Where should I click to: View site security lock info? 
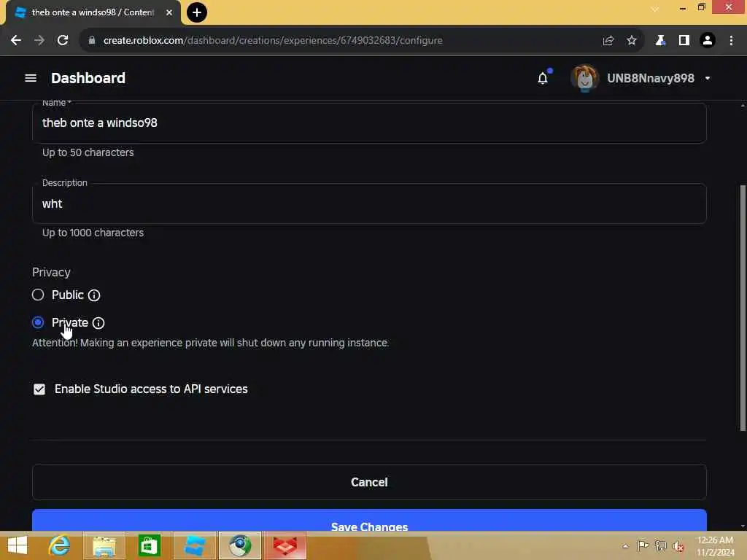[x=92, y=41]
